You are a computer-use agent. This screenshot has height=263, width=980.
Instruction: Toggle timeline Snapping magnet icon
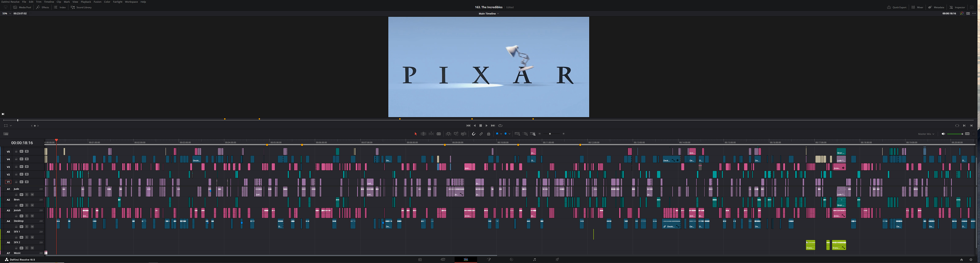point(474,134)
